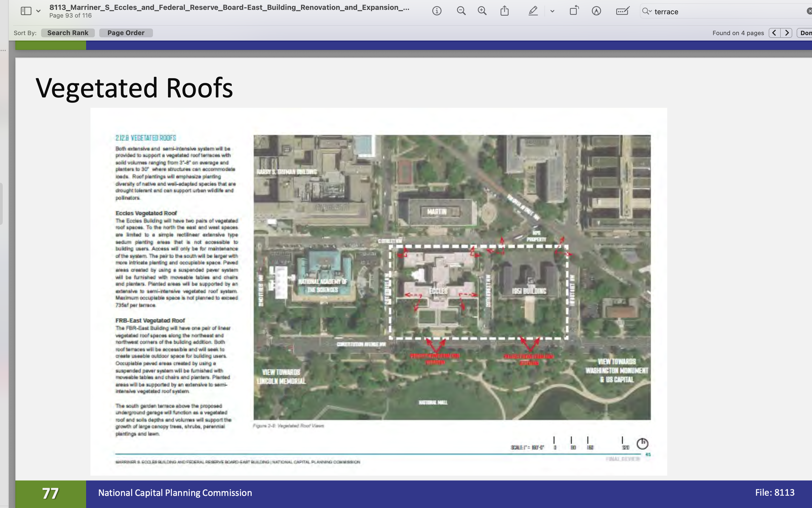Click into the terrace search field
812x508 pixels.
point(722,12)
